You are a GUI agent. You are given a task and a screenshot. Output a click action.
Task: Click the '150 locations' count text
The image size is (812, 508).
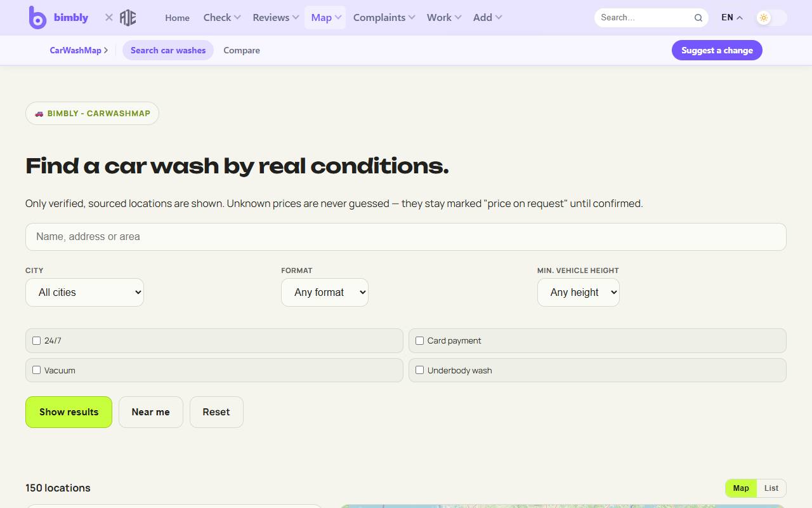coord(58,488)
